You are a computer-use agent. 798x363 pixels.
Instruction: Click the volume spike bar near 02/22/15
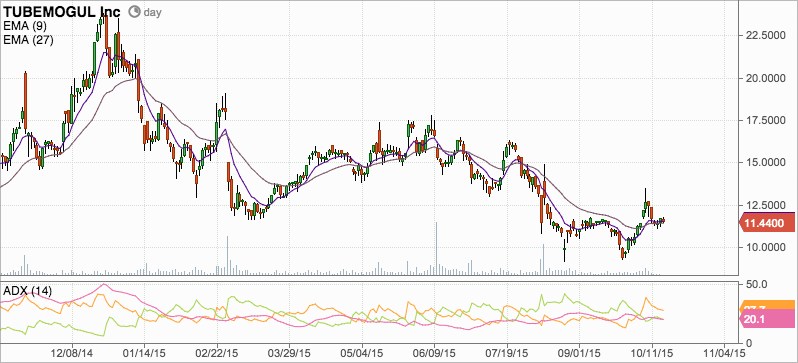(227, 256)
